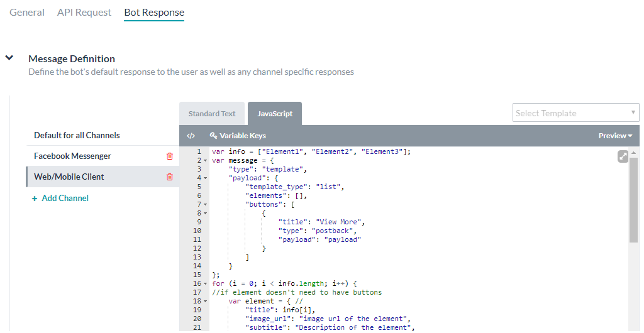Switch to the General tab
This screenshot has height=333, width=644.
(27, 13)
